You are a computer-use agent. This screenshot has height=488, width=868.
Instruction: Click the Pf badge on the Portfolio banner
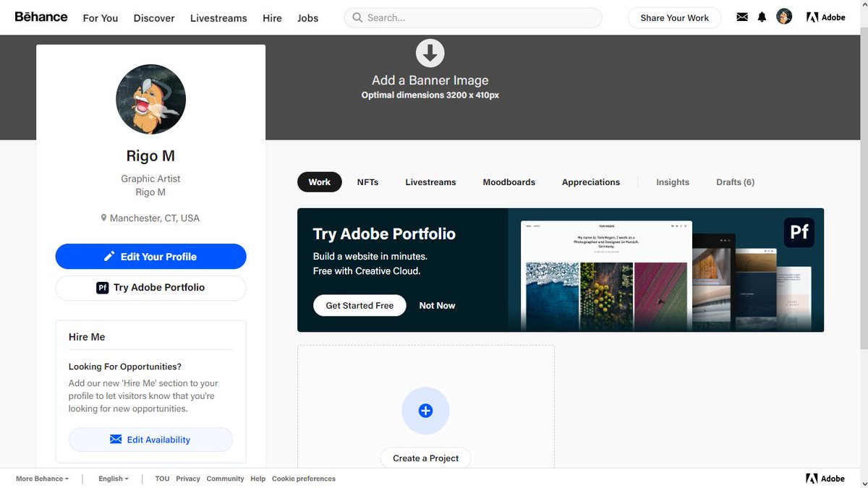pyautogui.click(x=799, y=232)
